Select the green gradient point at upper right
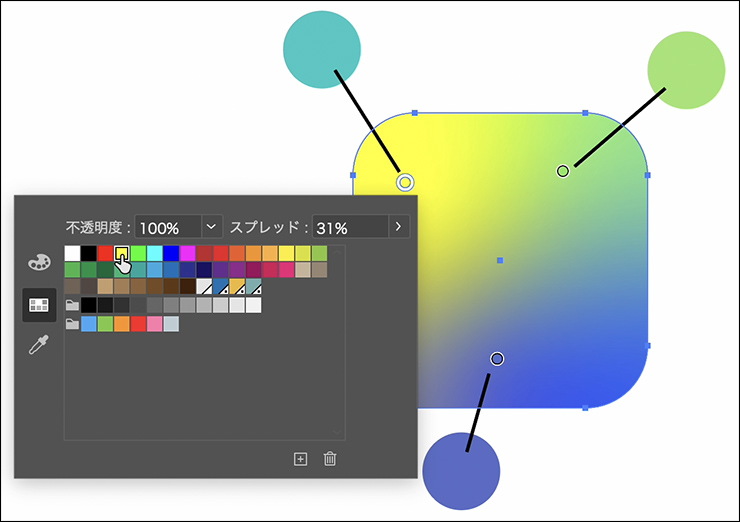The height and width of the screenshot is (522, 740). point(563,171)
